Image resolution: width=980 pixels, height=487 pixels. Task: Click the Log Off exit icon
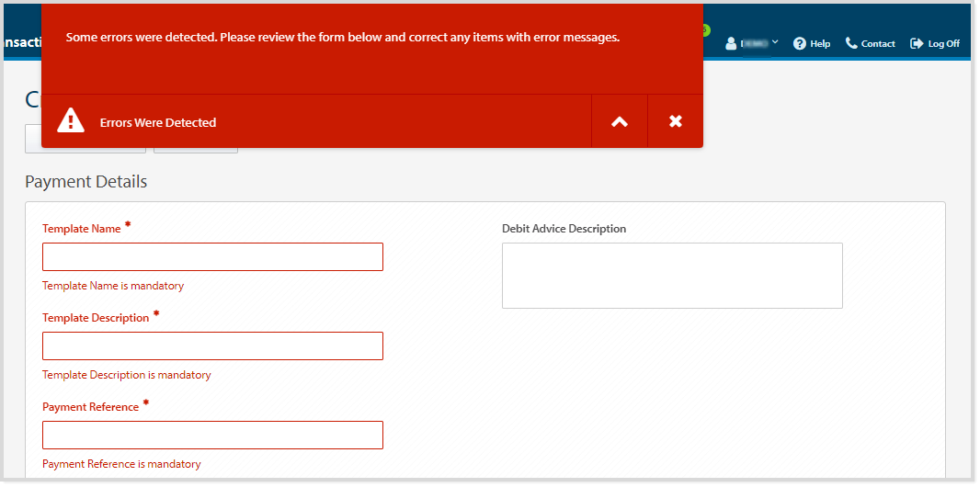[917, 43]
